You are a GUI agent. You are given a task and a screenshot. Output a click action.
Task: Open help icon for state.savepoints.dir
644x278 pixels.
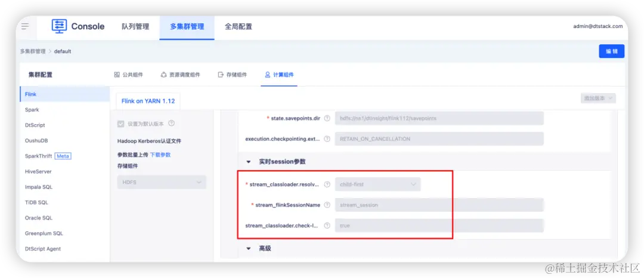click(x=327, y=118)
